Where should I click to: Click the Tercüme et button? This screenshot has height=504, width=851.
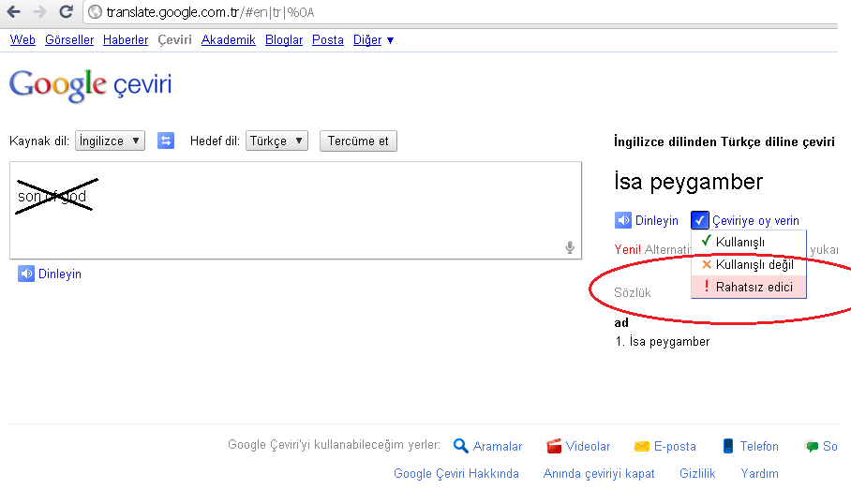(358, 141)
